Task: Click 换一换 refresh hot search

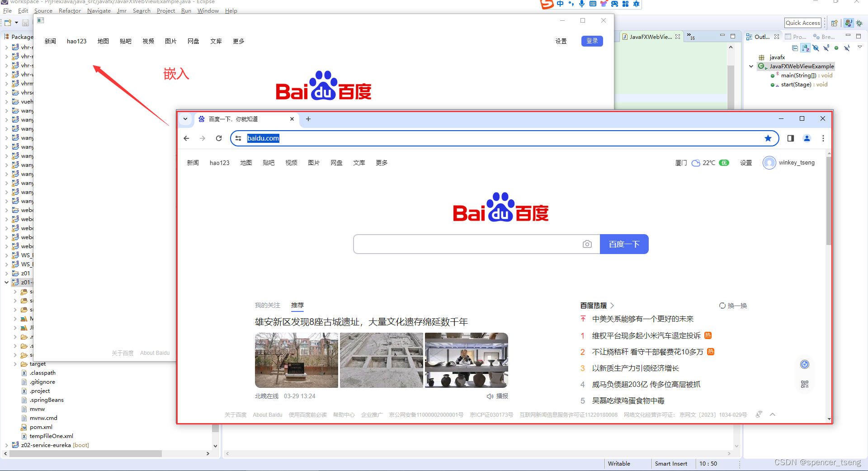Action: tap(733, 306)
